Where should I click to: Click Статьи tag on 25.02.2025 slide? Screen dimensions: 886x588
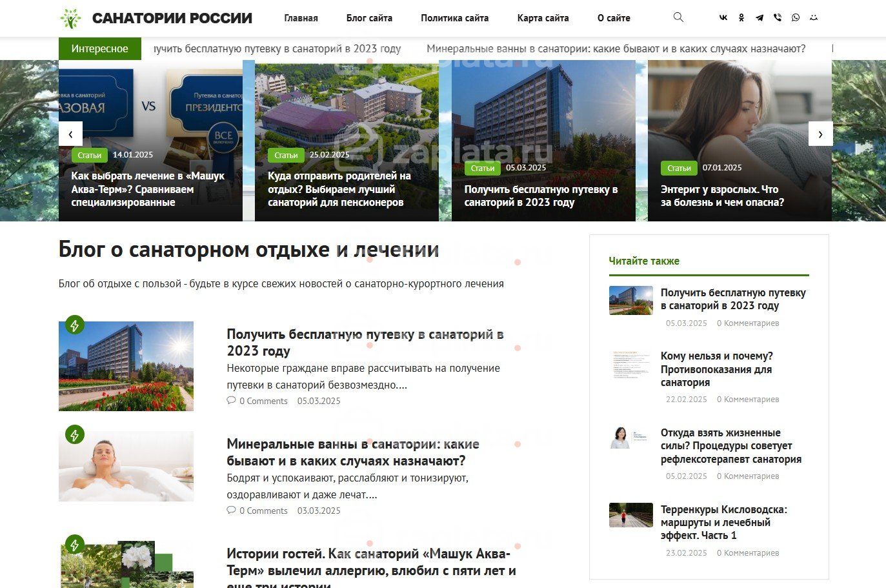[x=286, y=155]
